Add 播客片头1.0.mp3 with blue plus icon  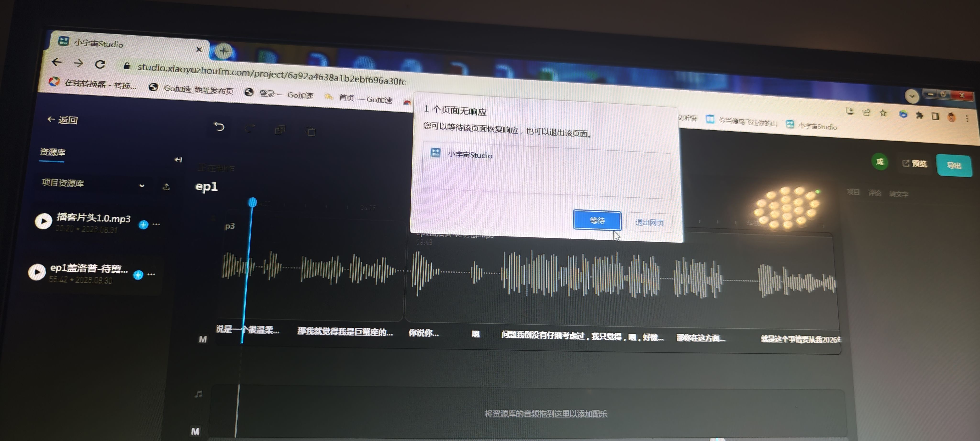pos(143,225)
